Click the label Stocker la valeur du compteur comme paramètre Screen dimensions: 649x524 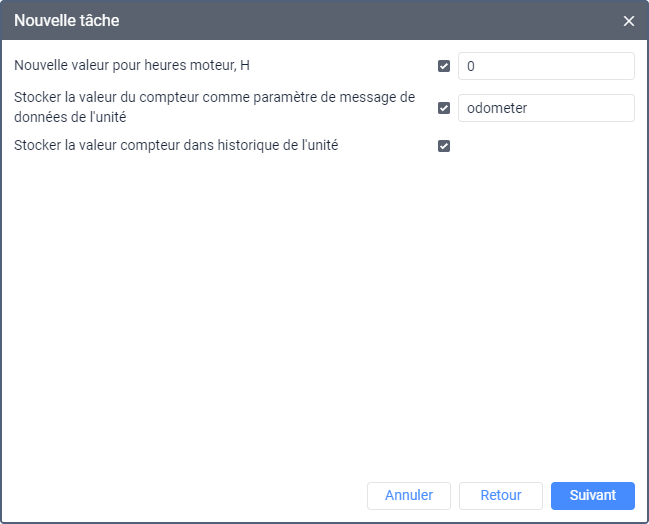[214, 107]
